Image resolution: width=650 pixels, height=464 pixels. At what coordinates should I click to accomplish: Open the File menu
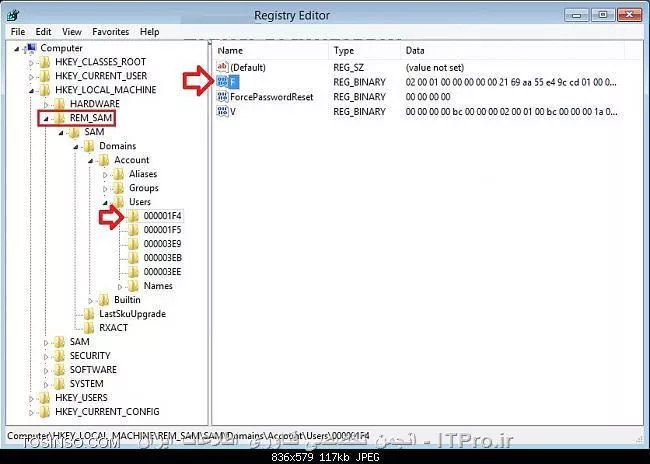coord(18,32)
